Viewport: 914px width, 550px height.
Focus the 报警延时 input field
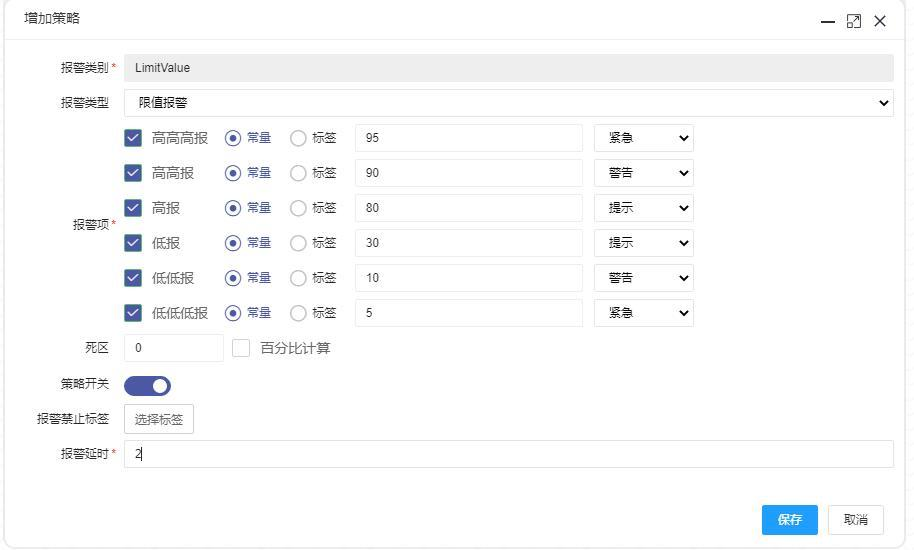click(x=508, y=454)
